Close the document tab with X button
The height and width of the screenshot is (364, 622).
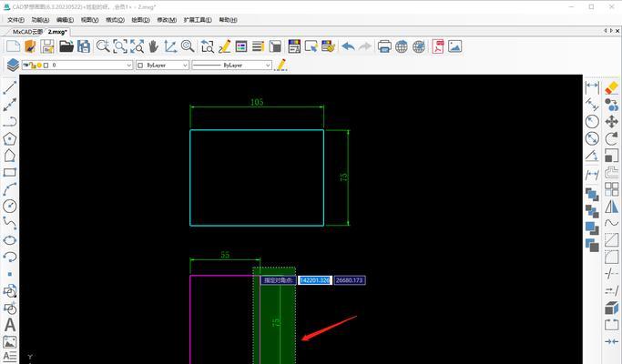point(617,31)
